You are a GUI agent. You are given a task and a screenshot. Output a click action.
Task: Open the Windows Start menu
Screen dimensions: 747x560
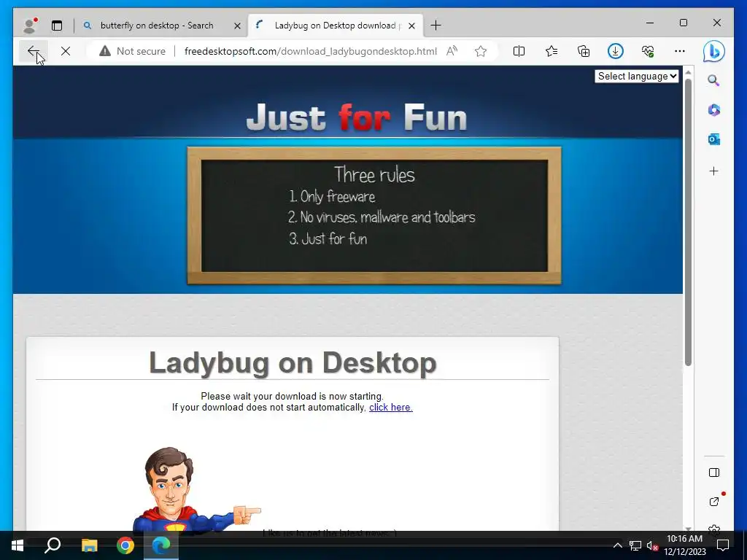[18, 545]
